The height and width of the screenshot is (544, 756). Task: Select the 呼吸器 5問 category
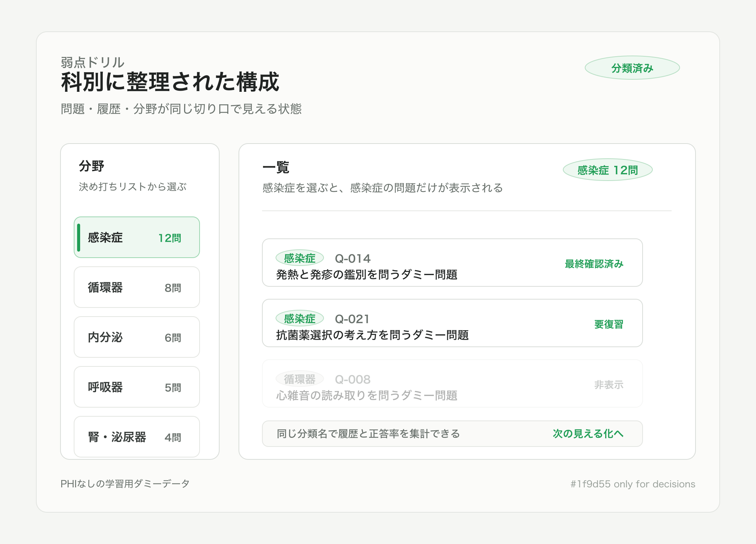137,387
